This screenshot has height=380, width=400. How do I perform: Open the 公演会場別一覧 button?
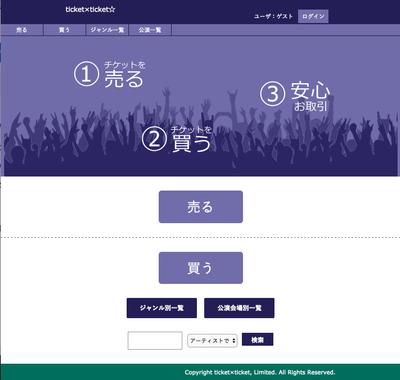239,308
